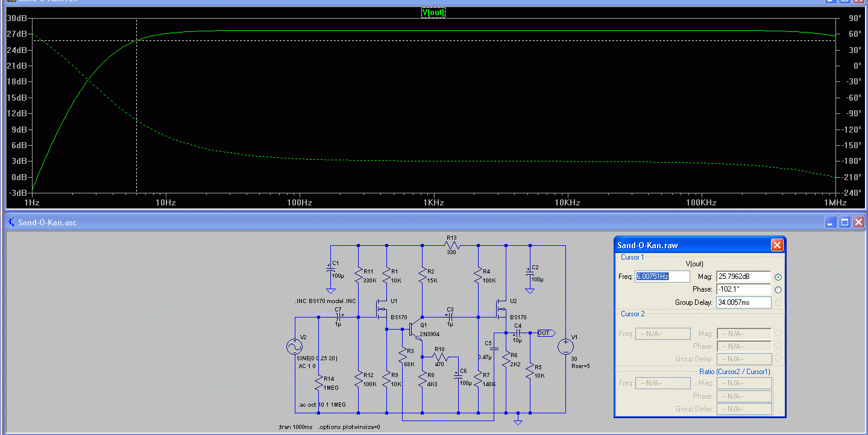Click resistor R7 140K symbol
868x435 pixels.
(477, 378)
